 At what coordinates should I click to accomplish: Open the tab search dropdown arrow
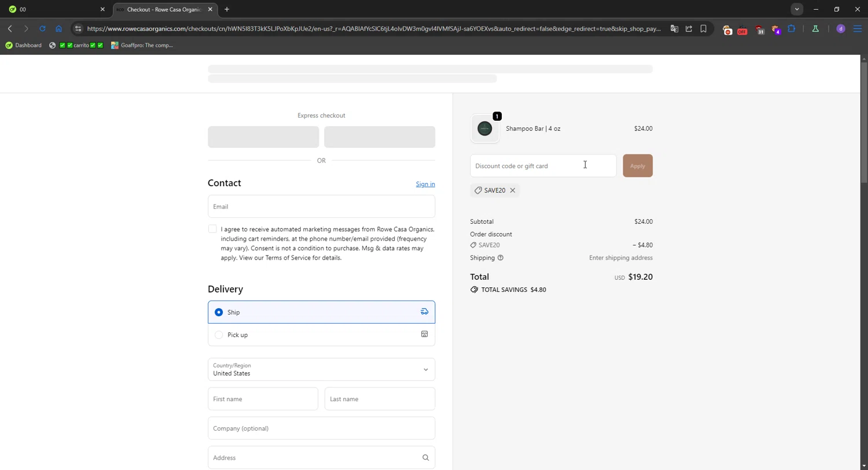(797, 9)
